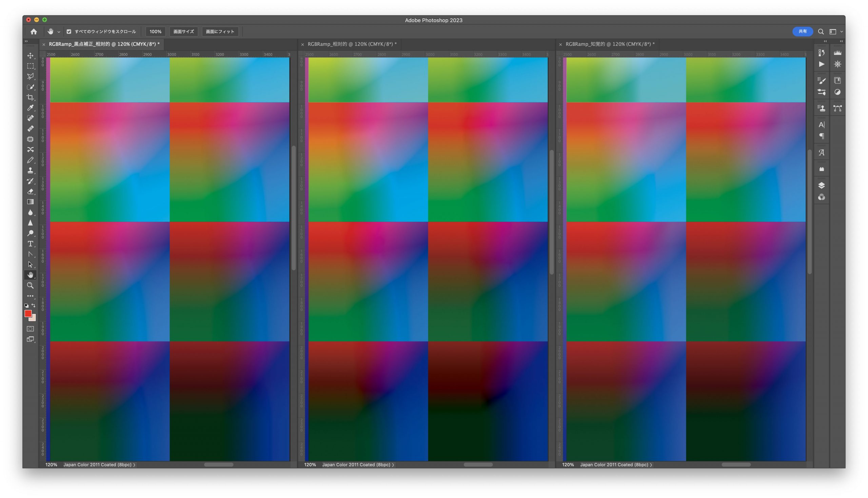Open the Character panel icon
The width and height of the screenshot is (868, 498).
822,124
